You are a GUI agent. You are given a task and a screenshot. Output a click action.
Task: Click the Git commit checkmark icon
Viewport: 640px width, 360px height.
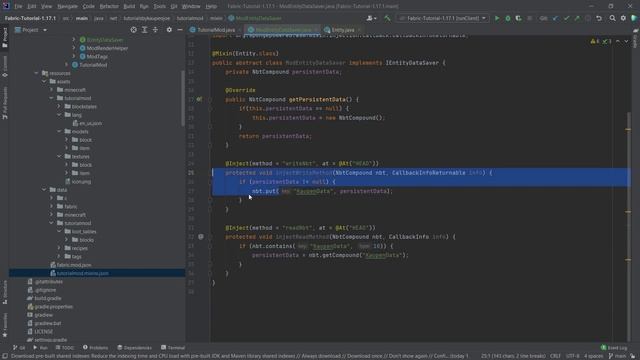[x=566, y=18]
